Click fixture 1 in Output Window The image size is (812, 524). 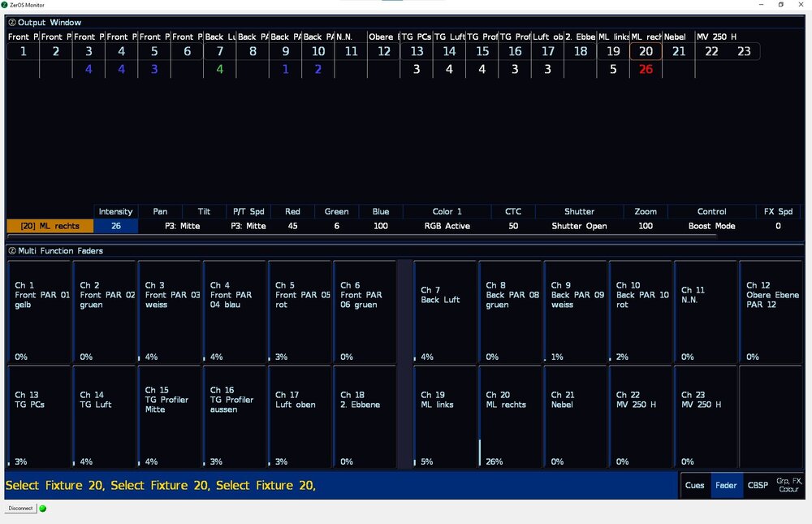23,51
